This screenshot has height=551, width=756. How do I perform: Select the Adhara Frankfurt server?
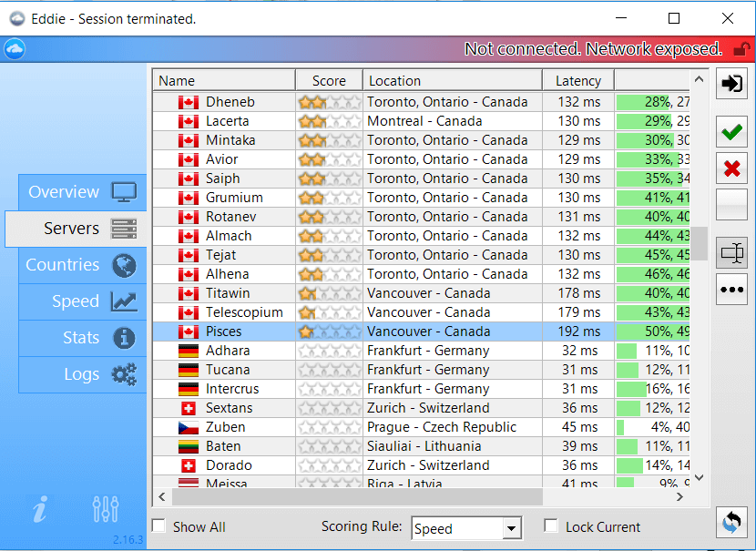pyautogui.click(x=422, y=351)
